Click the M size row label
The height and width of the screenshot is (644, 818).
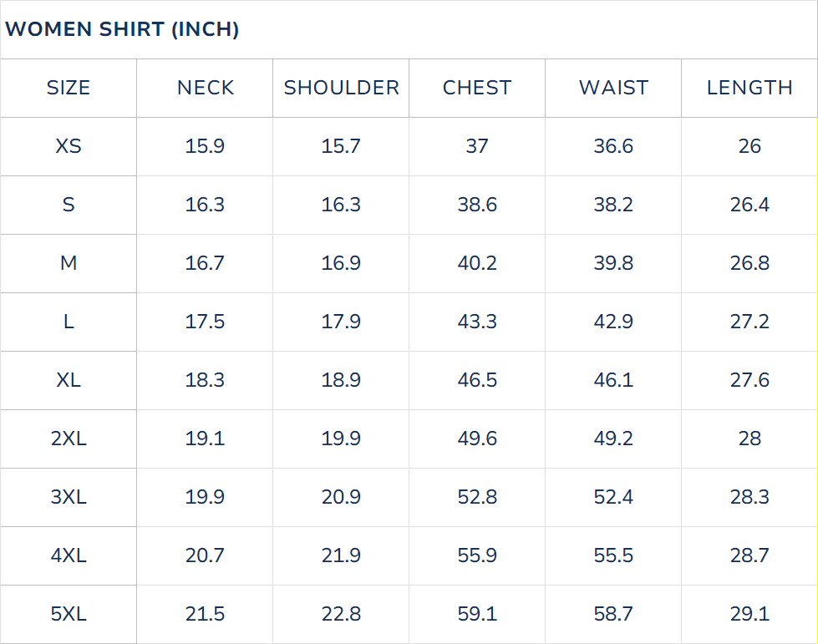(x=69, y=263)
